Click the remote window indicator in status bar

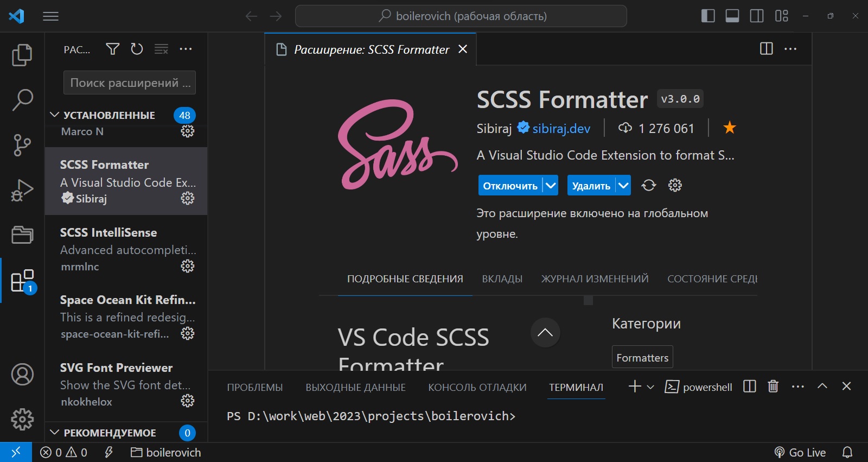(16, 452)
